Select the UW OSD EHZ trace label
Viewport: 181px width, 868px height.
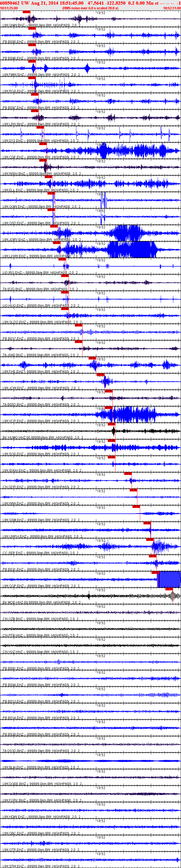click(x=41, y=223)
